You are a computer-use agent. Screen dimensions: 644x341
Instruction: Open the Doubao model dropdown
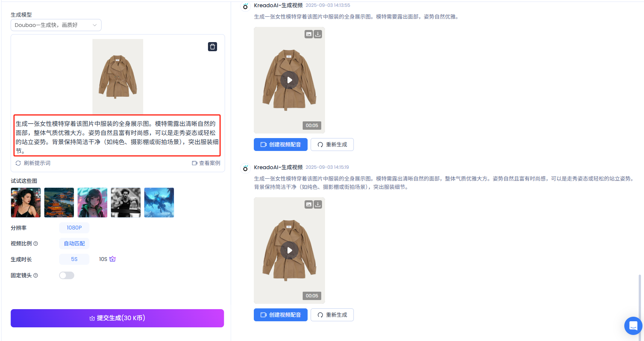coord(56,25)
